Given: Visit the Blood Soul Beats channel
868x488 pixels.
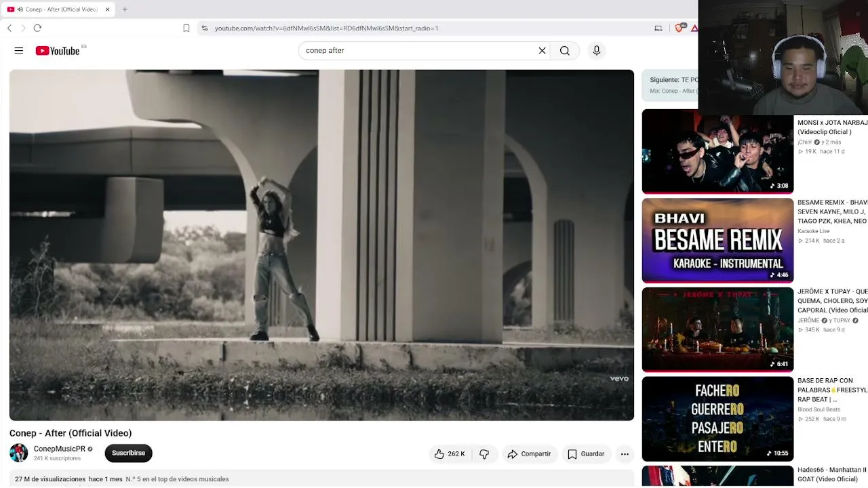Looking at the screenshot, I should pyautogui.click(x=818, y=409).
